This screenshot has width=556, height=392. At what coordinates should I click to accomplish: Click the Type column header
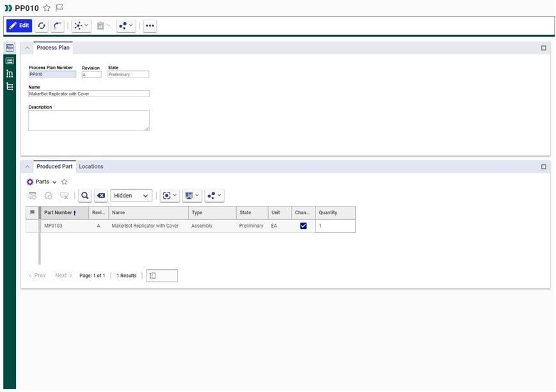click(x=212, y=213)
